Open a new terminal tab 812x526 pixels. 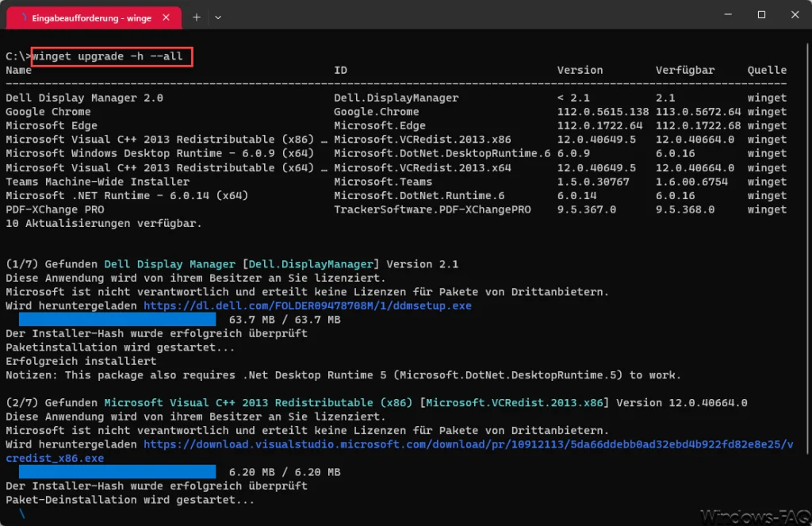(197, 17)
